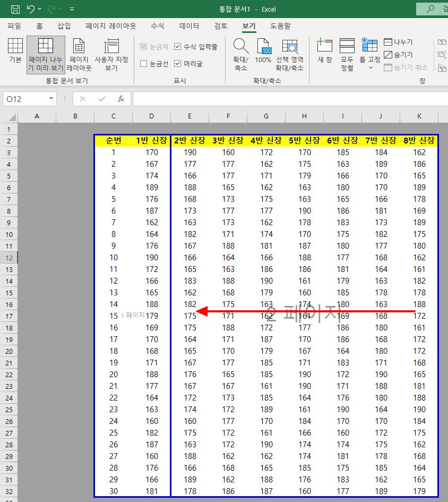Select column A header

(x=37, y=116)
